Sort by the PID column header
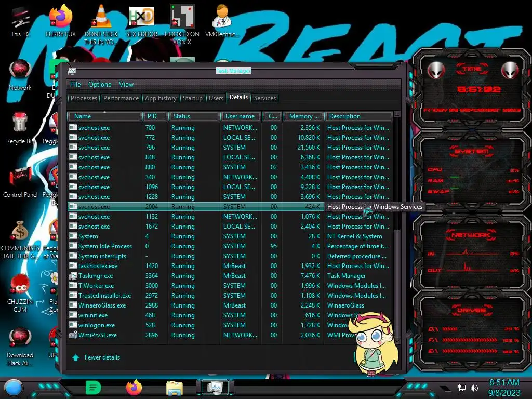This screenshot has height=399, width=532. pyautogui.click(x=155, y=116)
